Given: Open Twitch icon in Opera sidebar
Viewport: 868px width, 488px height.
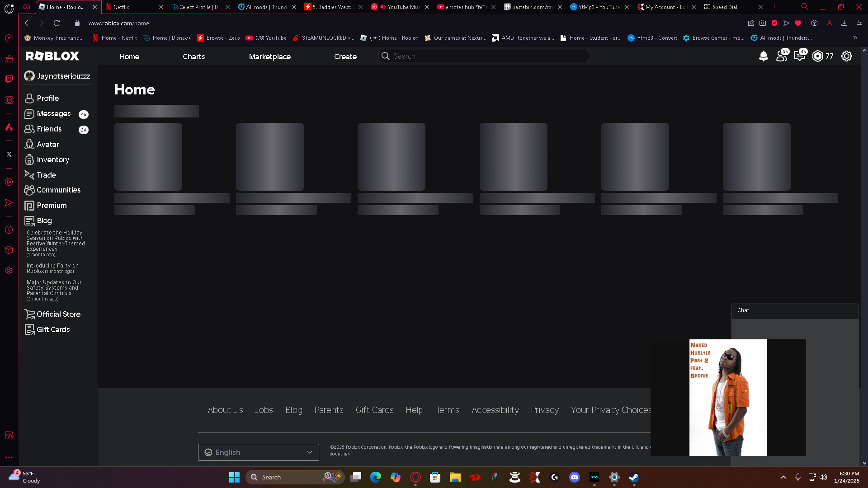Looking at the screenshot, I should [9, 79].
